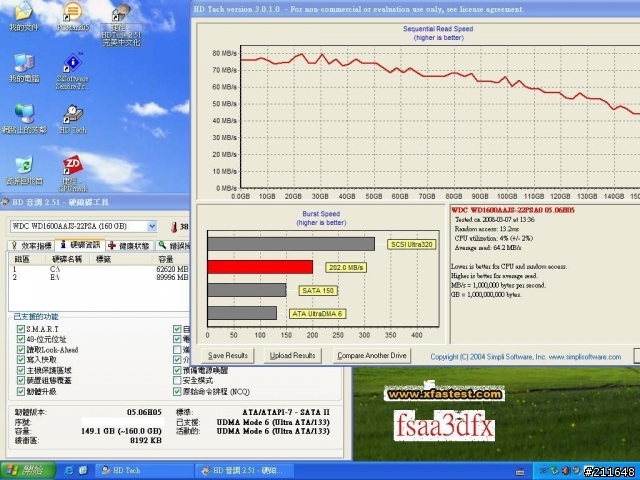
Task: Click the Upload Results button
Action: click(293, 356)
